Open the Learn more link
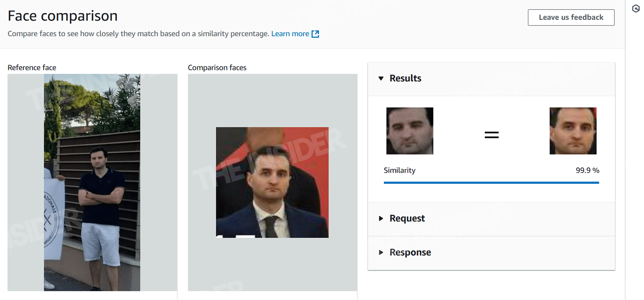The width and height of the screenshot is (644, 300). coord(290,34)
